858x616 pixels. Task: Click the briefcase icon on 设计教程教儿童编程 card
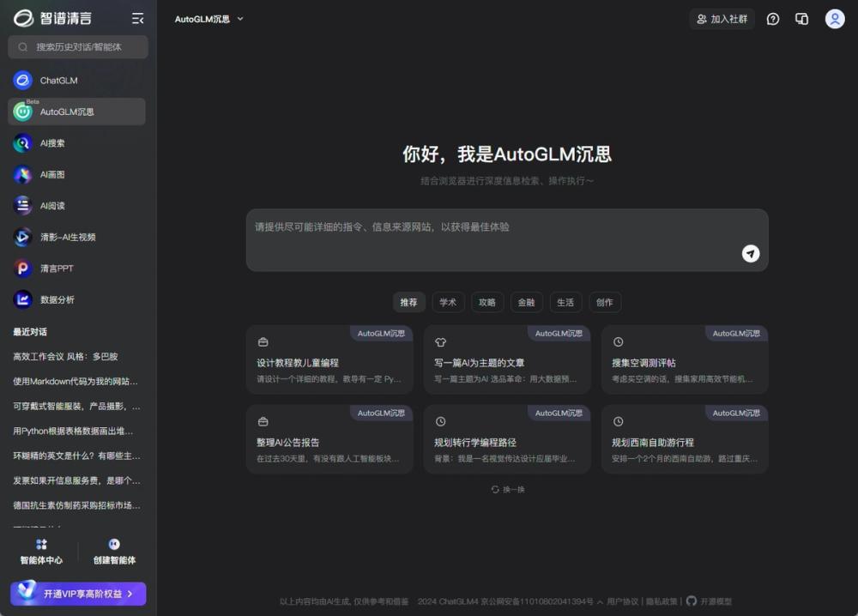pyautogui.click(x=263, y=342)
